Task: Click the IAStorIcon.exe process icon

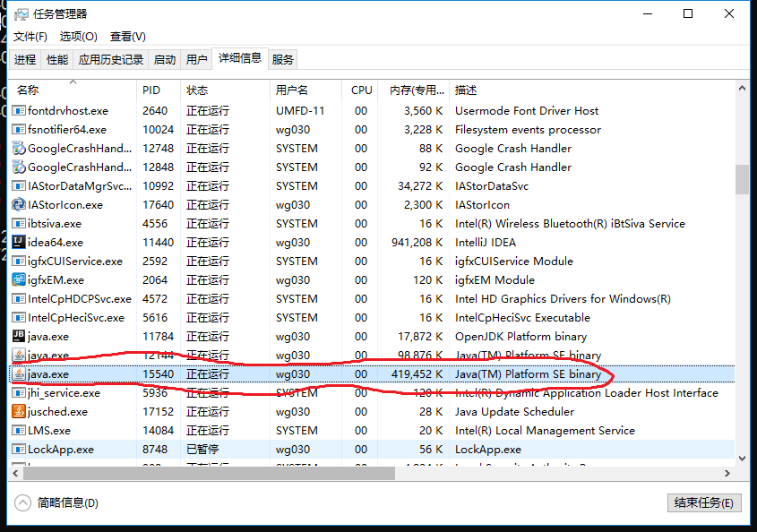Action: [x=19, y=205]
